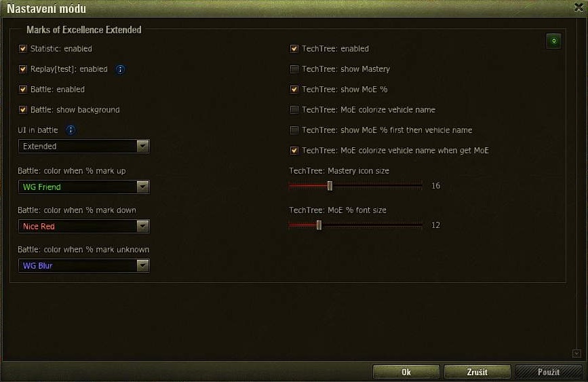
Task: Check show MoE % first then vehicle name
Action: coord(294,130)
